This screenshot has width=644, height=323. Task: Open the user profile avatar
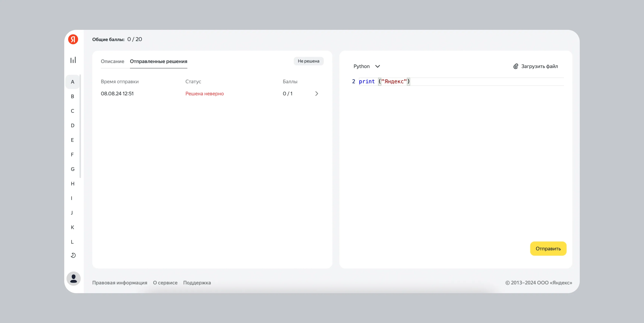(x=74, y=279)
